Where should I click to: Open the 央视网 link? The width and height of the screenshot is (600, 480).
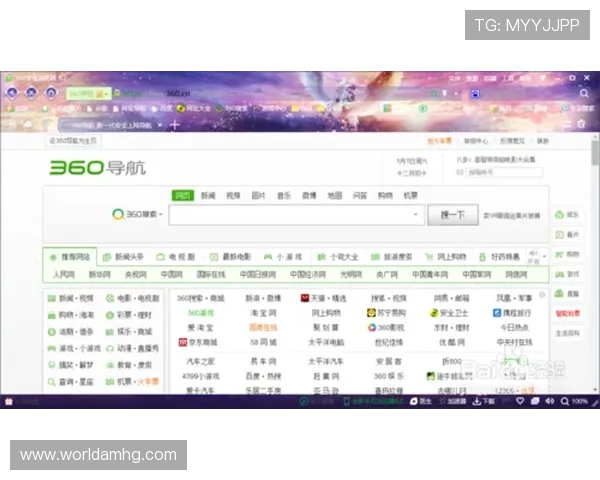click(135, 274)
